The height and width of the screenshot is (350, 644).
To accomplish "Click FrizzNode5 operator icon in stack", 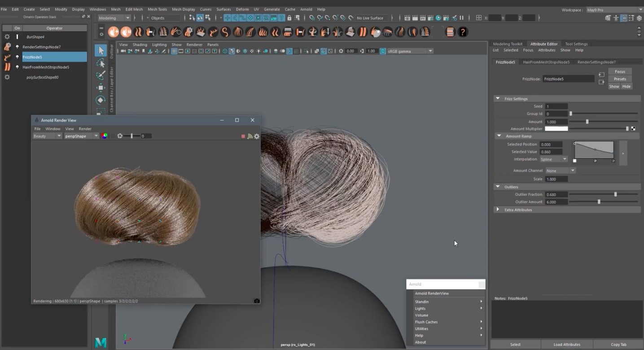I will coord(7,57).
